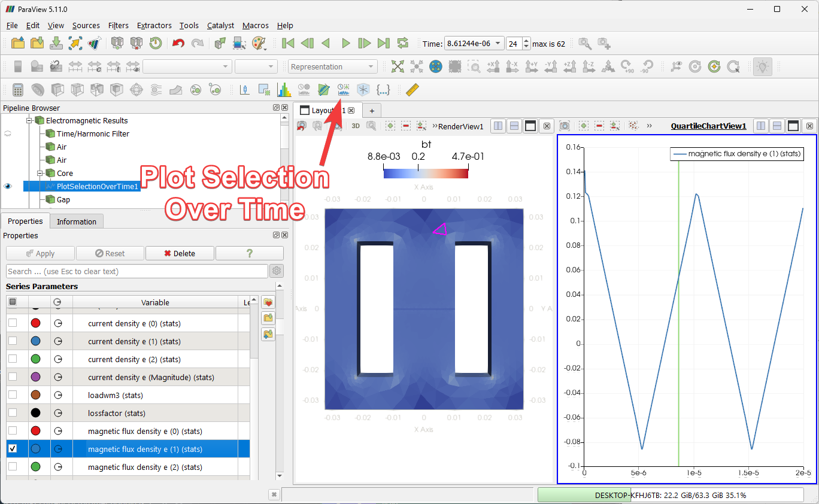Screen dimensions: 819x504
Task: Click the Programmable Filter braces icon
Action: pos(383,90)
